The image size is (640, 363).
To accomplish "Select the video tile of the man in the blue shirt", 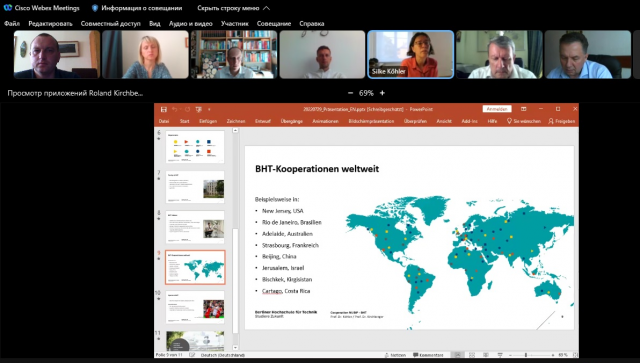I will point(588,54).
